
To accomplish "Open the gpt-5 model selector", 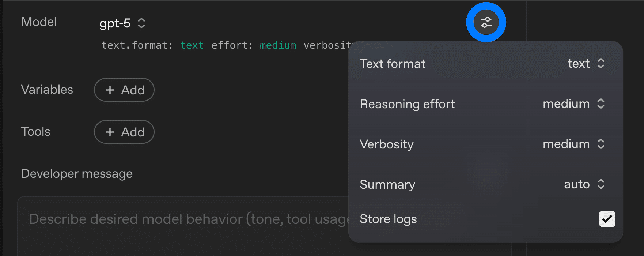I will 115,23.
